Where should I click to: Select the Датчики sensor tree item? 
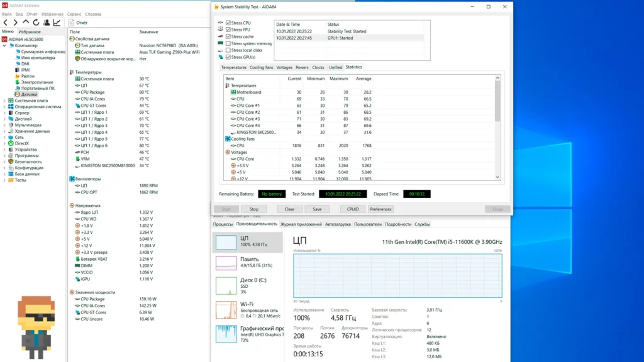point(29,94)
